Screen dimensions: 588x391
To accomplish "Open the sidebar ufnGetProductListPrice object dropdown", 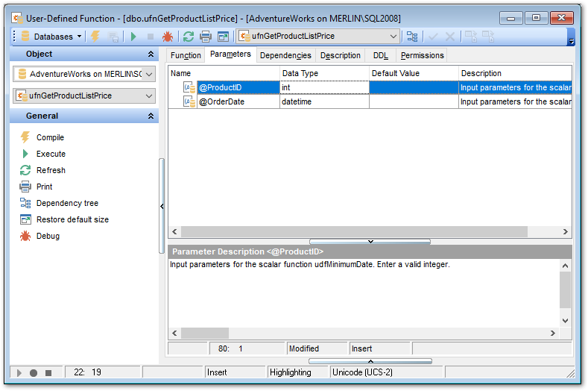I will (x=84, y=96).
